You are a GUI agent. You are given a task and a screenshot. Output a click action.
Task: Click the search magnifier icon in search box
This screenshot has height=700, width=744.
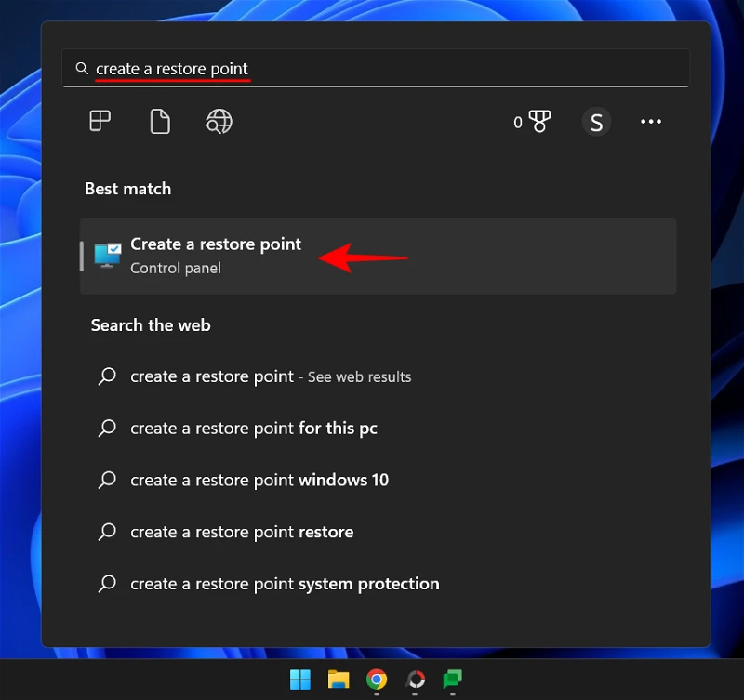[82, 69]
